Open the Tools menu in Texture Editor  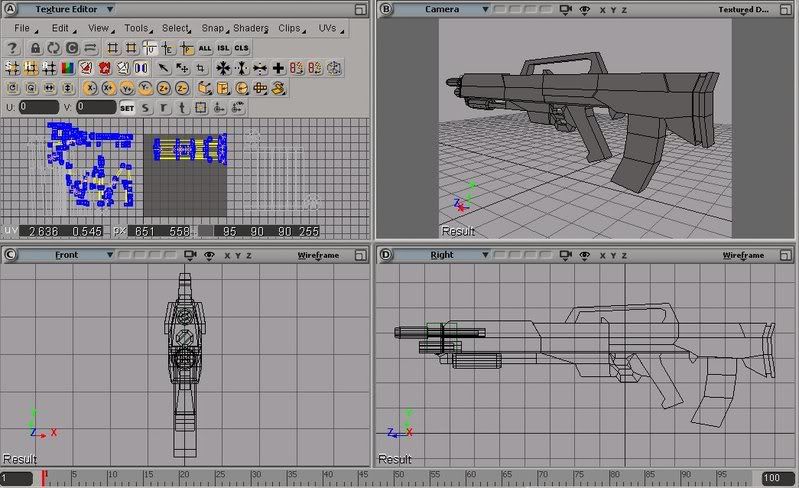pos(137,29)
